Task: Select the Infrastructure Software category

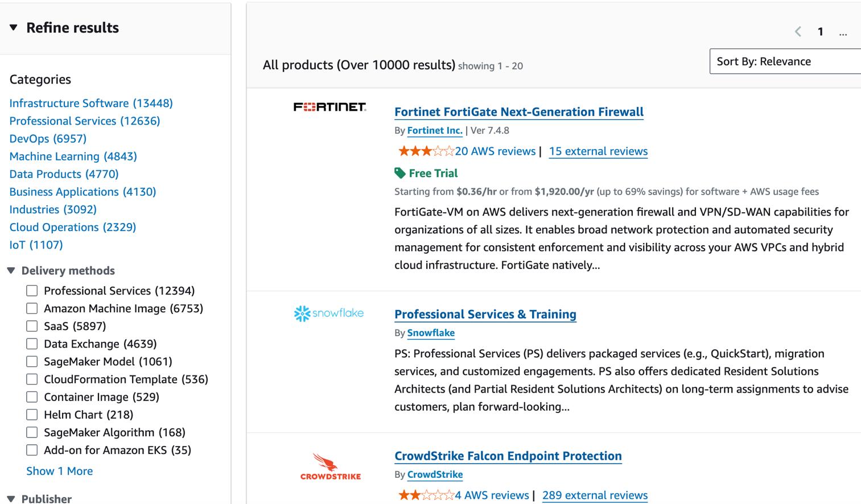Action: (x=91, y=103)
